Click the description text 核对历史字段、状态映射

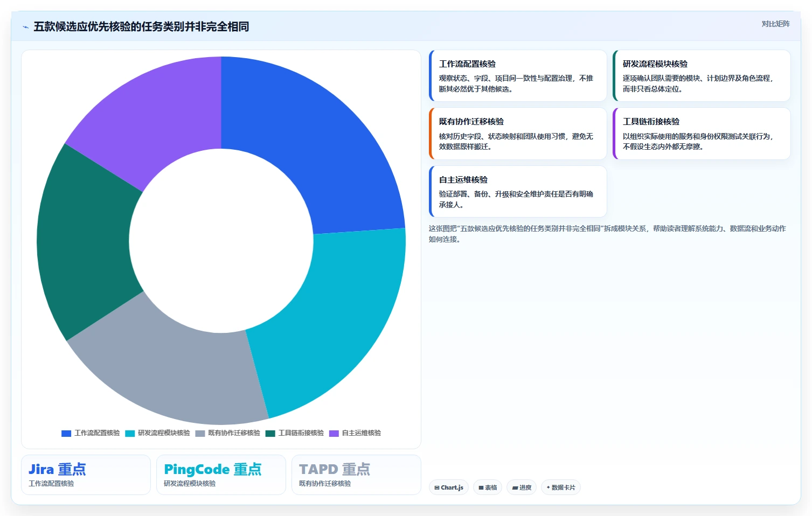(516, 141)
